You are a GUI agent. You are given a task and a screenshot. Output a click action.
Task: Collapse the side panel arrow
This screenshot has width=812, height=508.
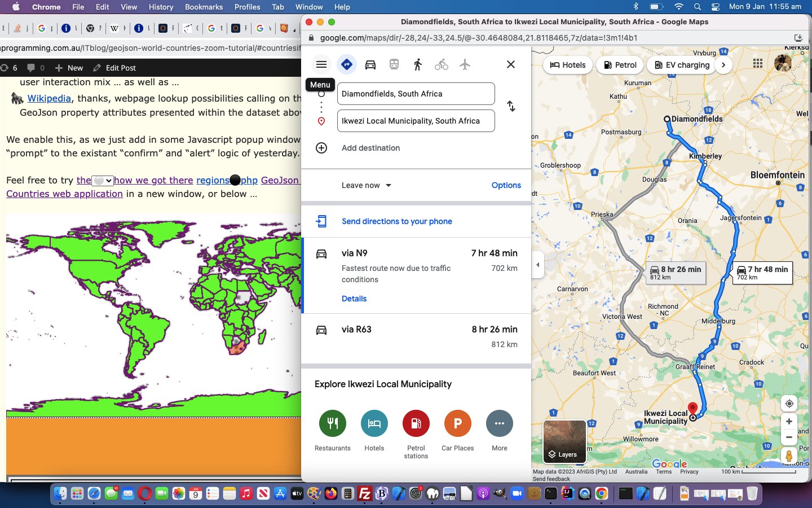pos(538,264)
